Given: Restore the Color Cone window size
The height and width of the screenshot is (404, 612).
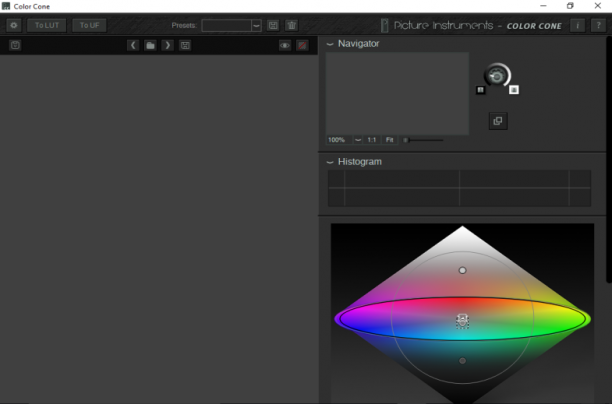Looking at the screenshot, I should [570, 6].
